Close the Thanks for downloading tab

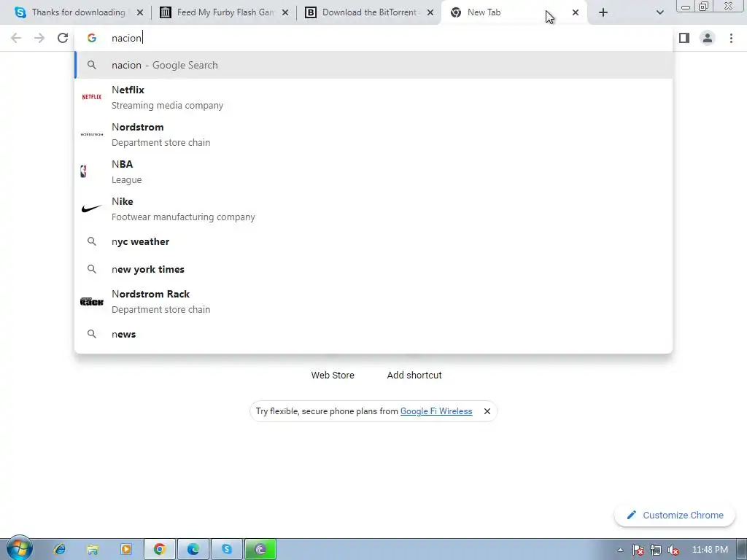pyautogui.click(x=140, y=13)
